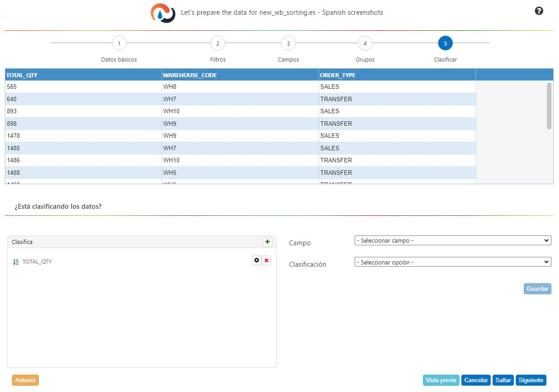The height and width of the screenshot is (392, 559).
Task: Go to step 2 Filtros
Action: (218, 43)
